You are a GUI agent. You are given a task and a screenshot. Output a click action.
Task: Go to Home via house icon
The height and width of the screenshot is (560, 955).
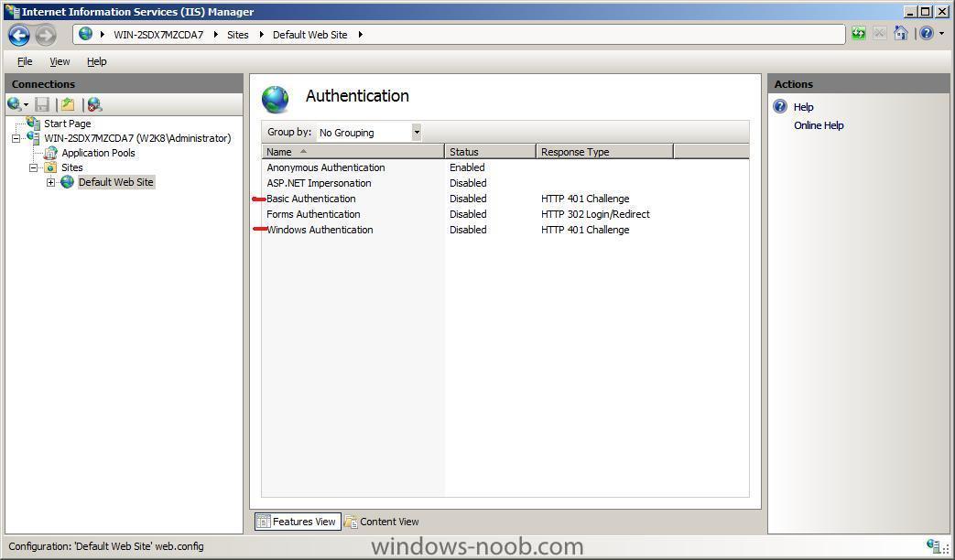click(900, 34)
